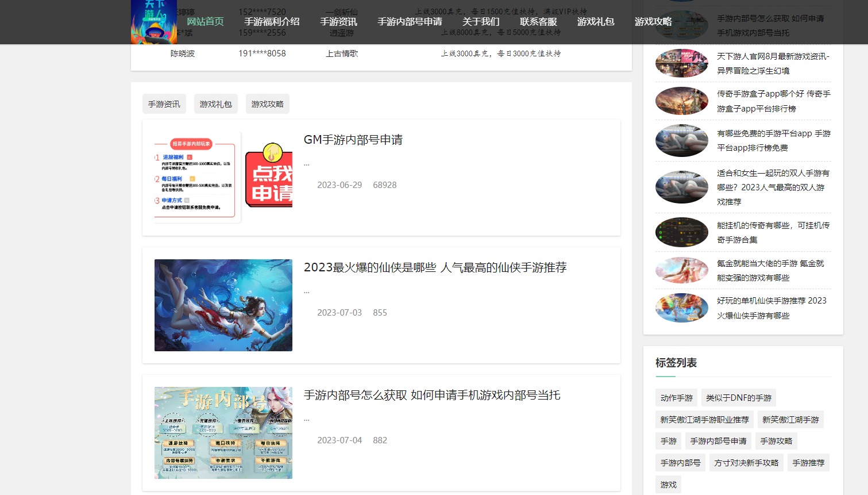The height and width of the screenshot is (495, 868).
Task: Open article title GM手游内部号申请
Action: click(353, 140)
